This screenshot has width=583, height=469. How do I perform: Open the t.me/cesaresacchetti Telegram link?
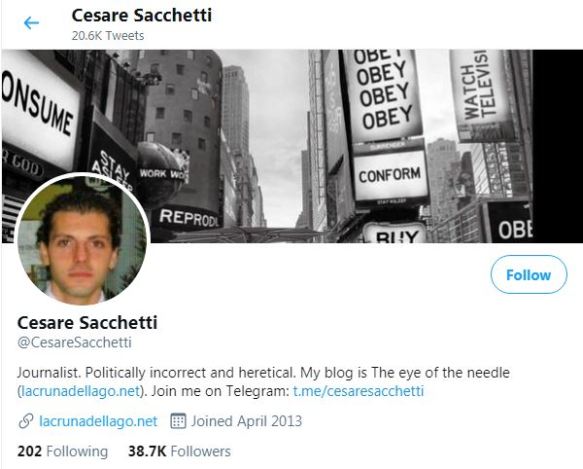coord(358,391)
